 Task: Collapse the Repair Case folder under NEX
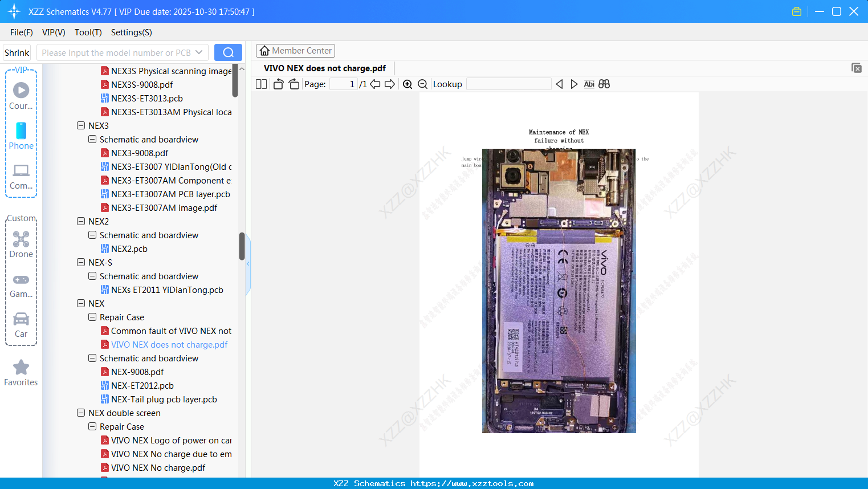tap(92, 317)
